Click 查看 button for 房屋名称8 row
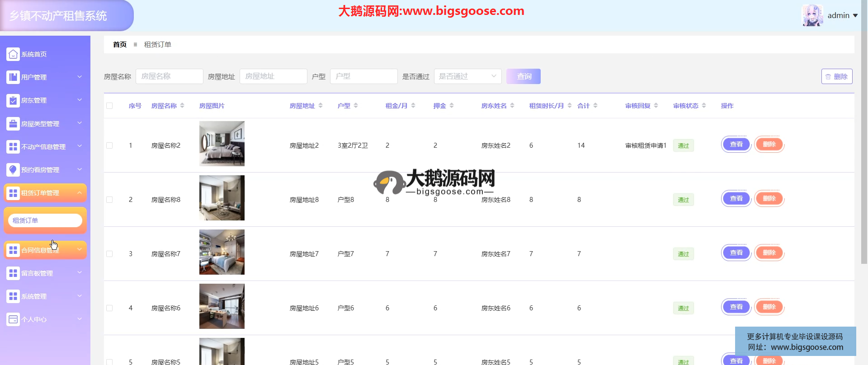This screenshot has width=868, height=365. pyautogui.click(x=736, y=199)
